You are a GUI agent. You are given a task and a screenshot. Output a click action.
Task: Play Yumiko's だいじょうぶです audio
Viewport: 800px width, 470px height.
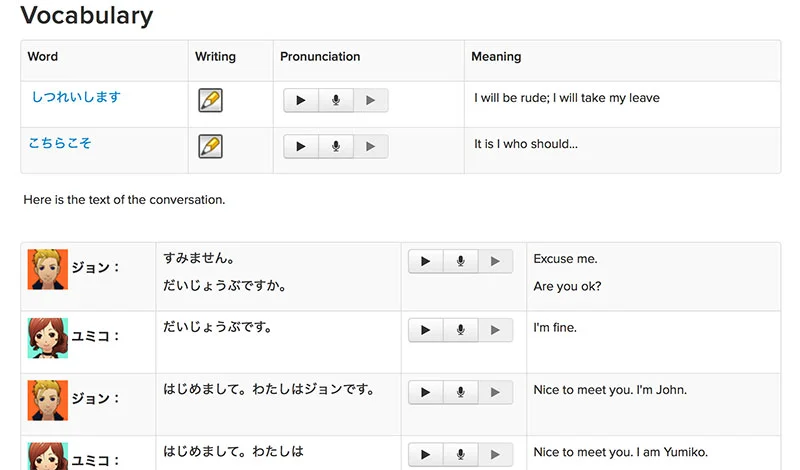tap(425, 330)
